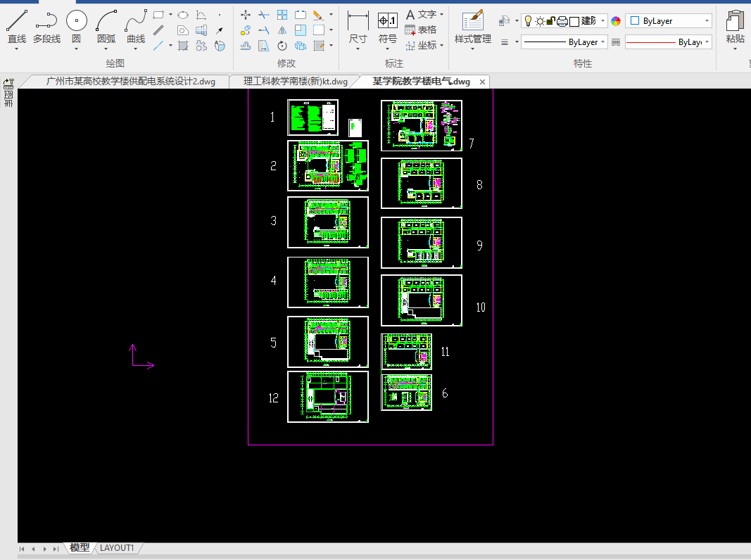Image resolution: width=751 pixels, height=560 pixels.
Task: Select the 某学院教学楼电气.dwg tab
Action: pyautogui.click(x=421, y=82)
